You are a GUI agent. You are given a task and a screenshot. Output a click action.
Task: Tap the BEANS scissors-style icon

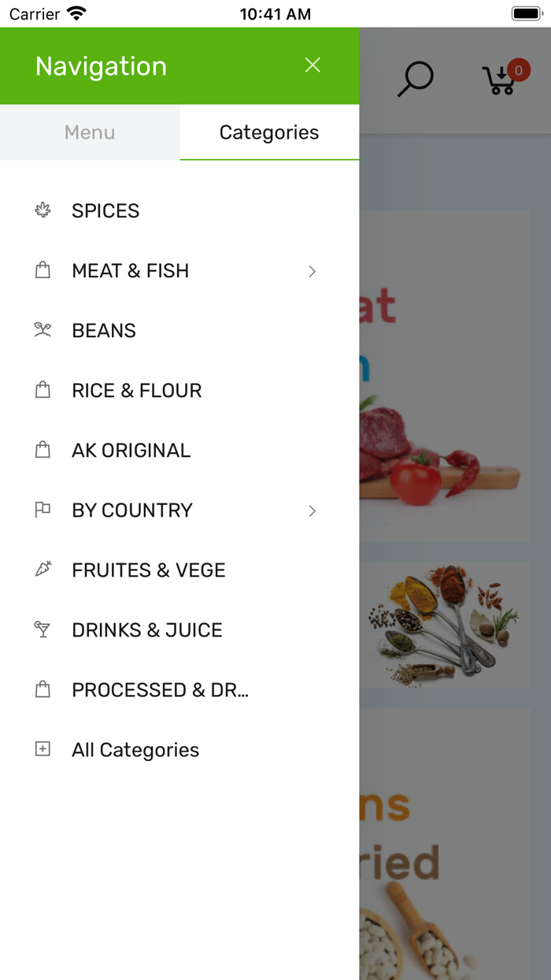[x=43, y=330]
